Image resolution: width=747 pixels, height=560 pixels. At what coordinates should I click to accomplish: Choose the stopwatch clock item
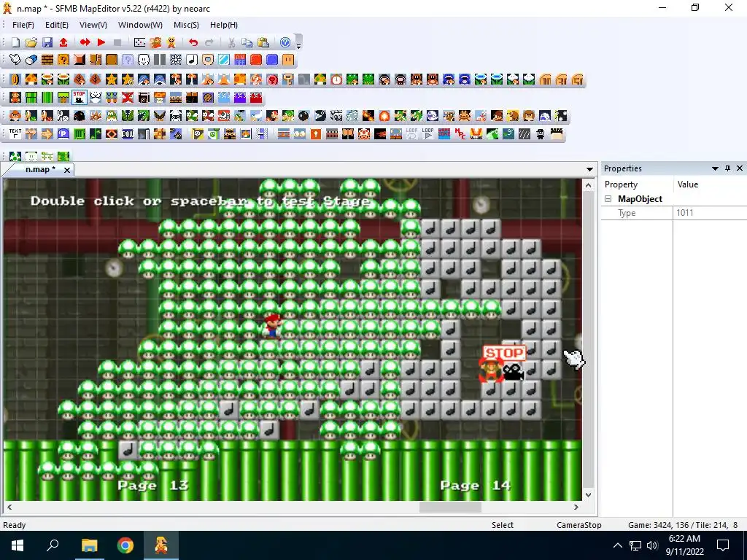[x=336, y=79]
